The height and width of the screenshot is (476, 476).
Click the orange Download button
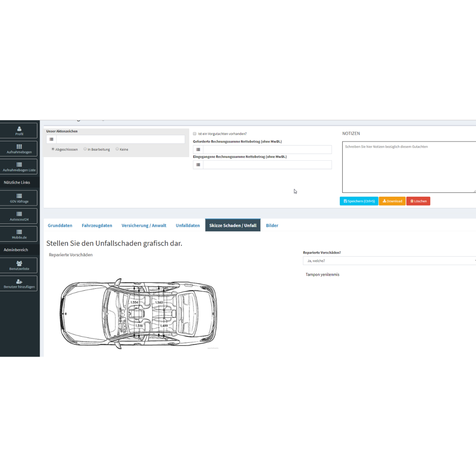click(x=392, y=201)
